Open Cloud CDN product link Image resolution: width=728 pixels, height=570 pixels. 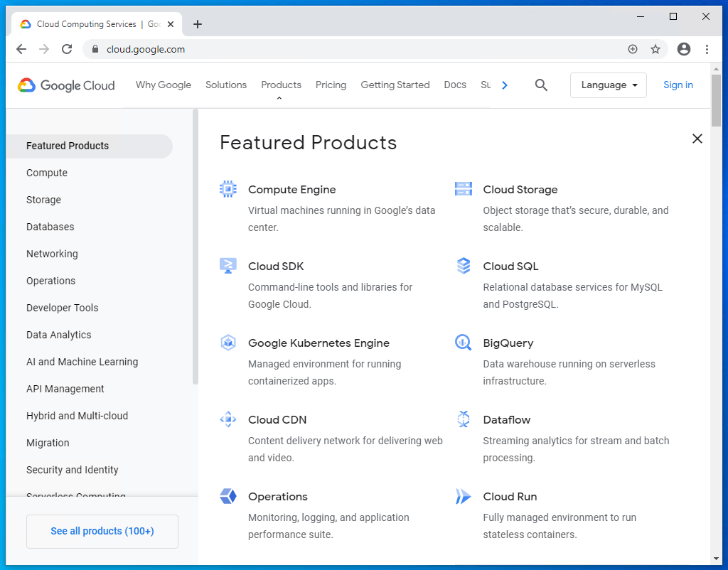277,419
